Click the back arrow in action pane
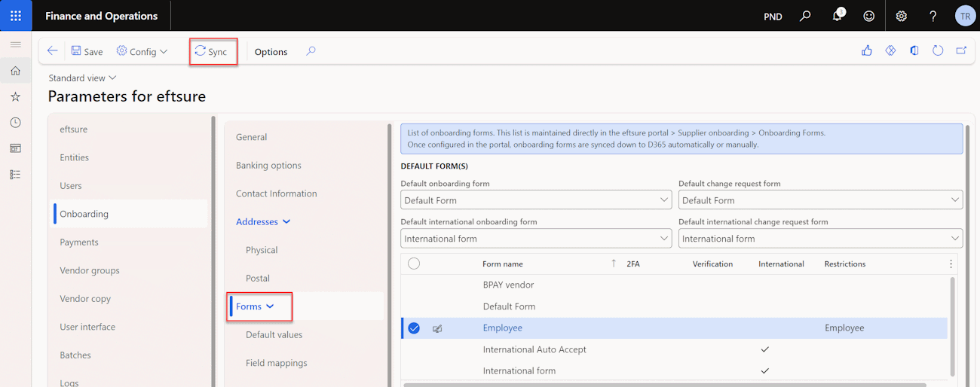This screenshot has width=980, height=387. click(x=52, y=51)
